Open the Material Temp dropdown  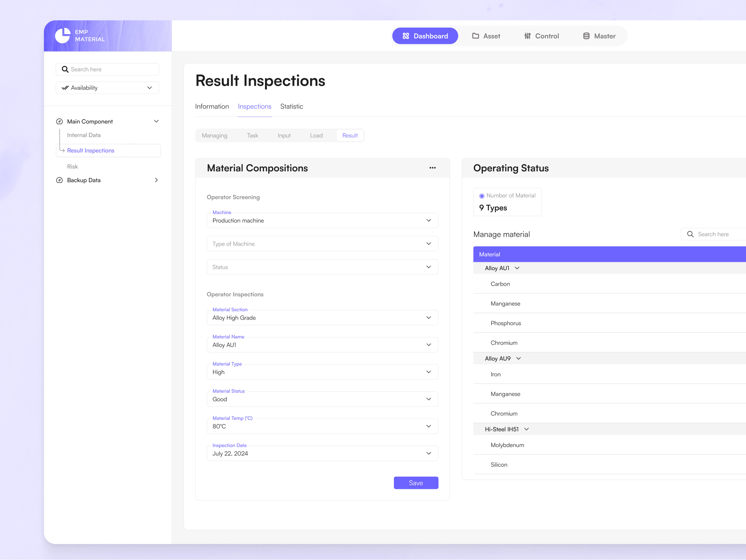(x=322, y=426)
